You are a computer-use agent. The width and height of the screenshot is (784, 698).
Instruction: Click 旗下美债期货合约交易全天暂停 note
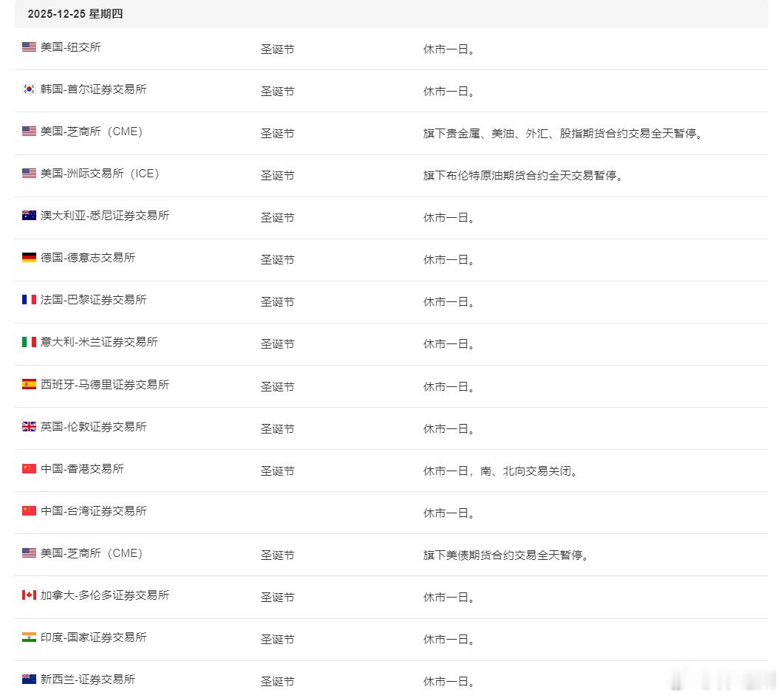tap(506, 555)
